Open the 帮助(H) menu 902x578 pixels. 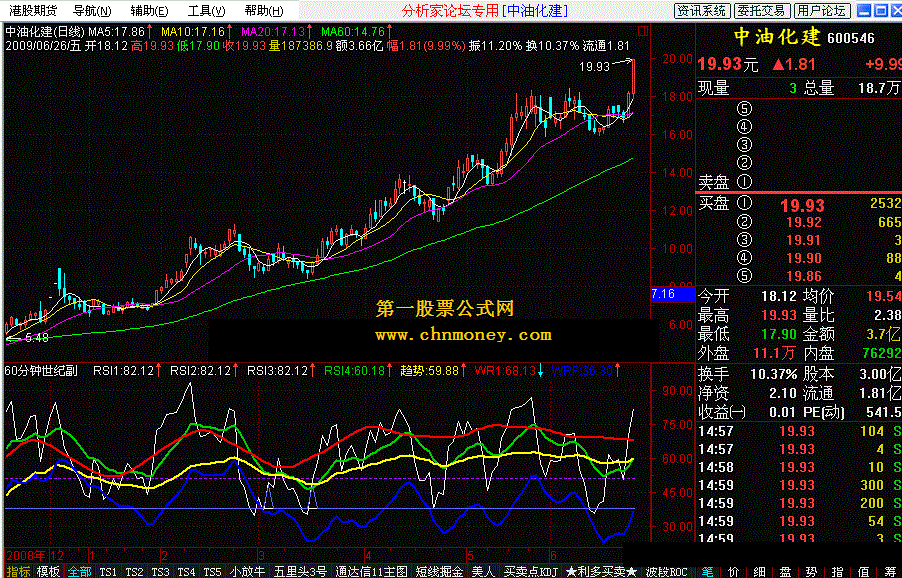pyautogui.click(x=263, y=10)
